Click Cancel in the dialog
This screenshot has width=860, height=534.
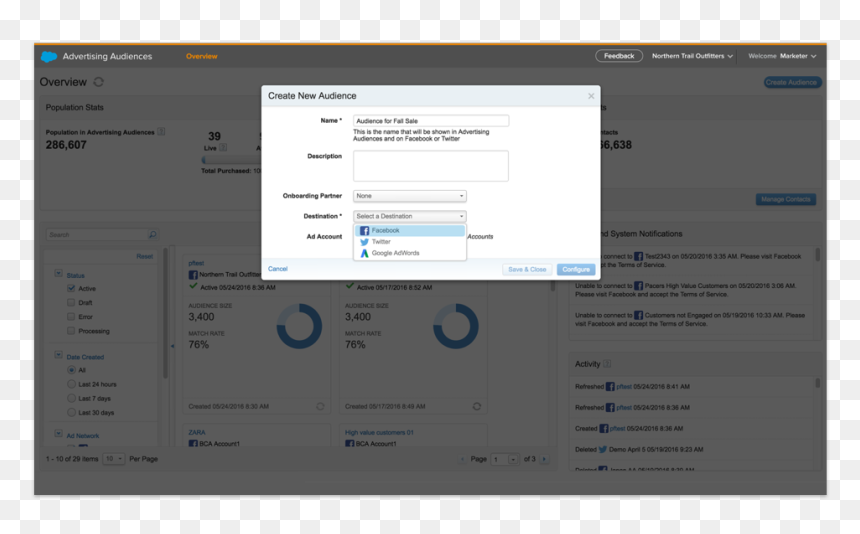coord(278,269)
